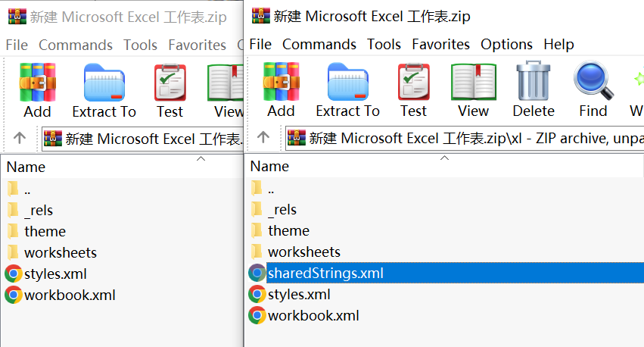
Task: Click Test in the left WinRAR window
Action: (170, 90)
